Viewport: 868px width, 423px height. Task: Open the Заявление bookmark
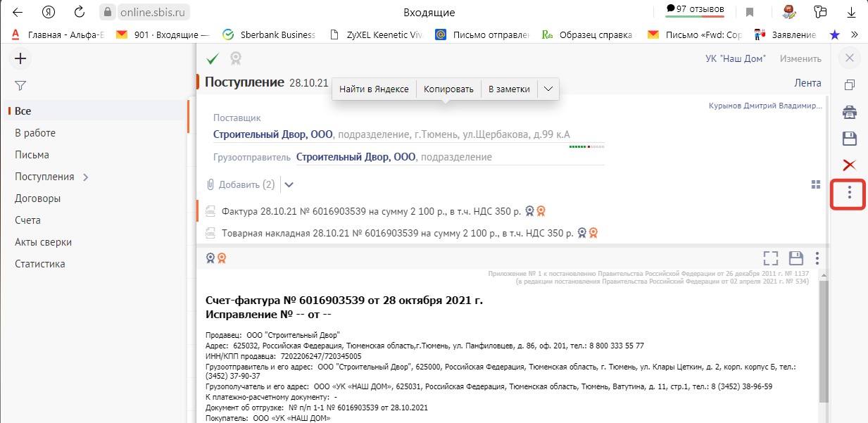[786, 34]
